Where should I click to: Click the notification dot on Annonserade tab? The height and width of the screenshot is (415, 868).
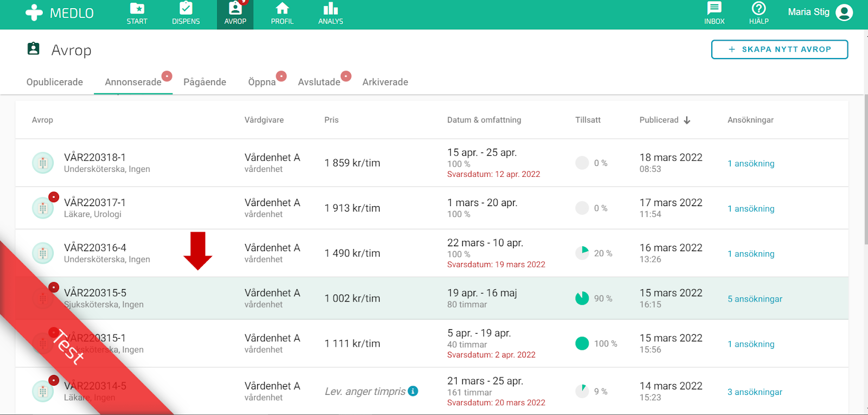[x=167, y=76]
